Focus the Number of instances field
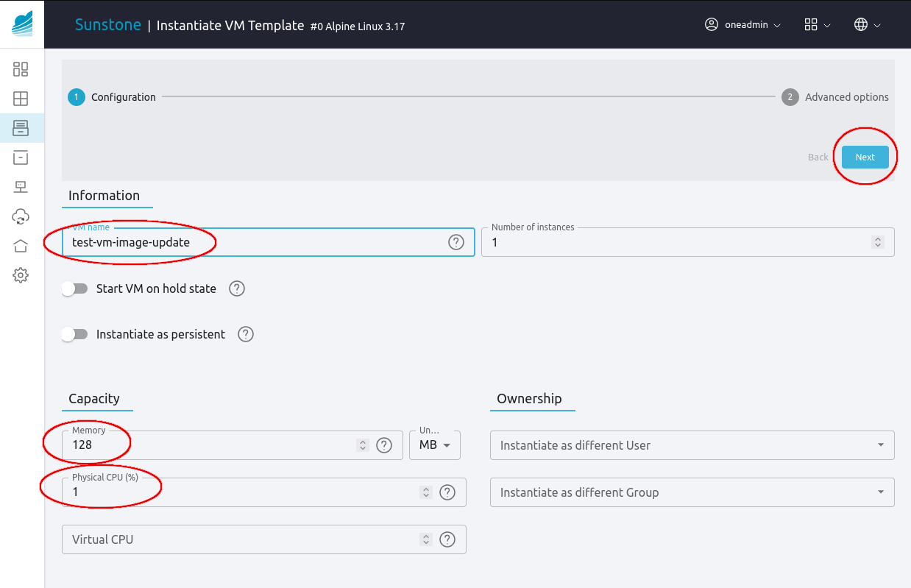Screen dimensions: 911x588 (688, 242)
